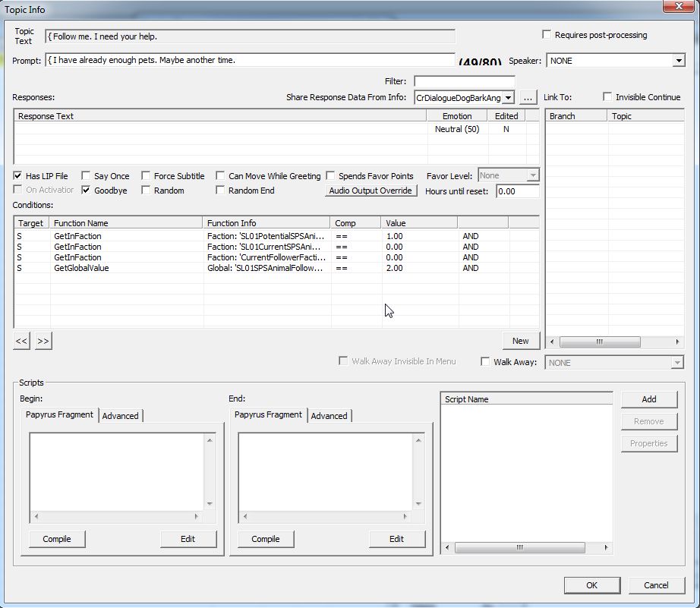
Task: Click Script Name list horizontal scrollbar thumb
Action: (x=519, y=547)
